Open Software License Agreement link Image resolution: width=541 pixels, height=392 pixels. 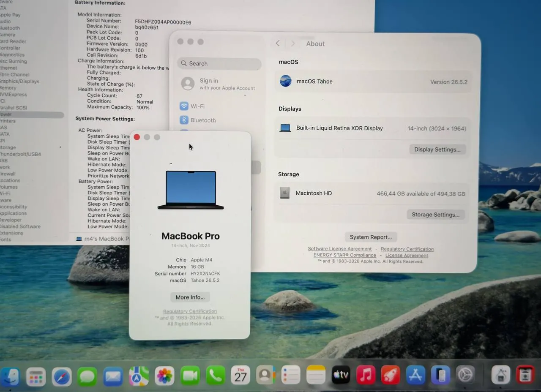click(340, 249)
